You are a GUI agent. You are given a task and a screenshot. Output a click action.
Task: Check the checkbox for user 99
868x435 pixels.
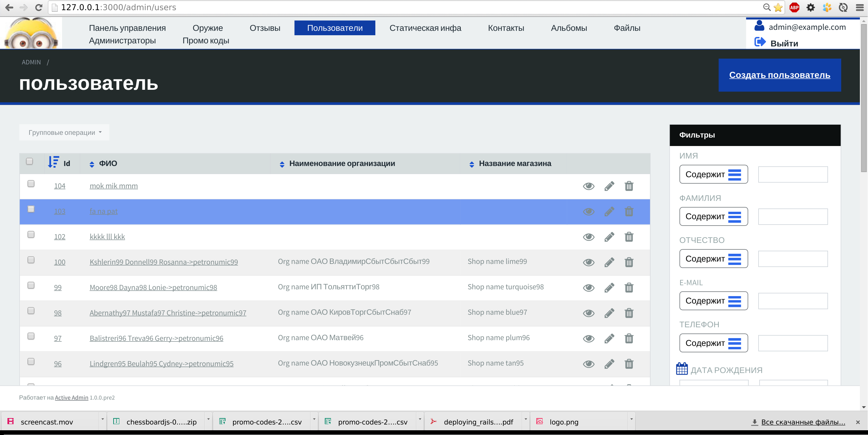[31, 285]
